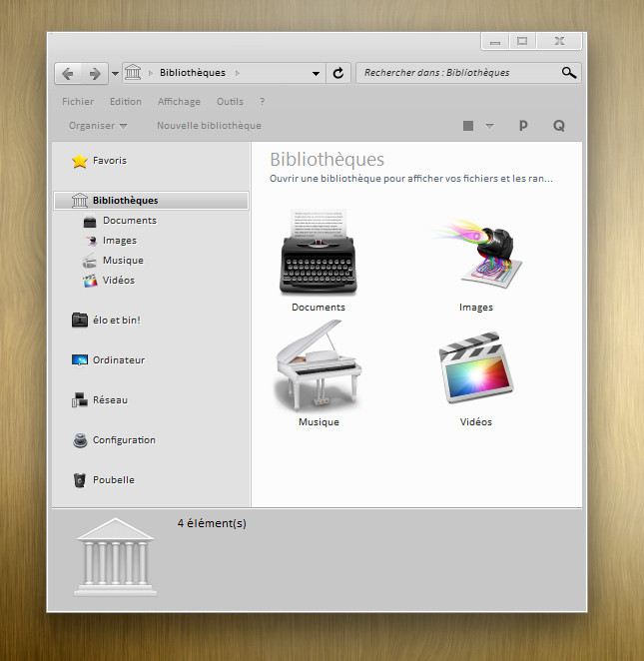Open the Fichier menu
Viewport: 644px width, 661px height.
tap(78, 102)
